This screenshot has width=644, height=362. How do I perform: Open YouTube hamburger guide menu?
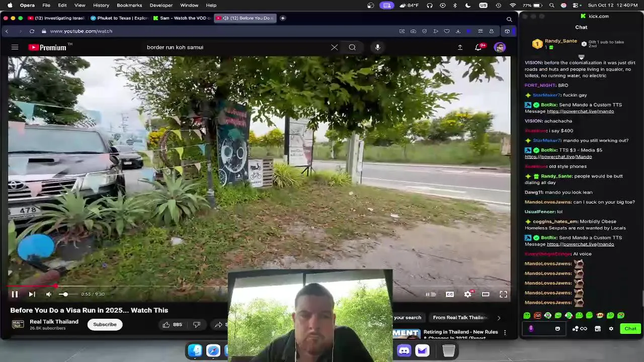pyautogui.click(x=15, y=47)
